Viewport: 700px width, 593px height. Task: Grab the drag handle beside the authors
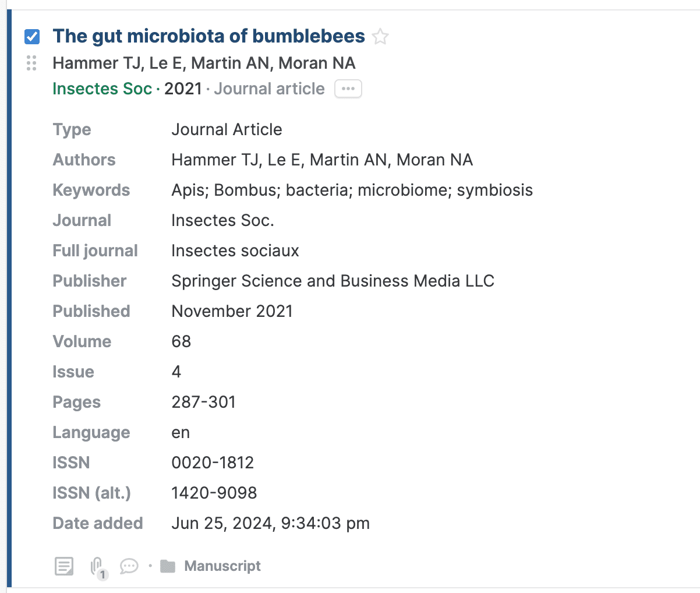(x=32, y=63)
